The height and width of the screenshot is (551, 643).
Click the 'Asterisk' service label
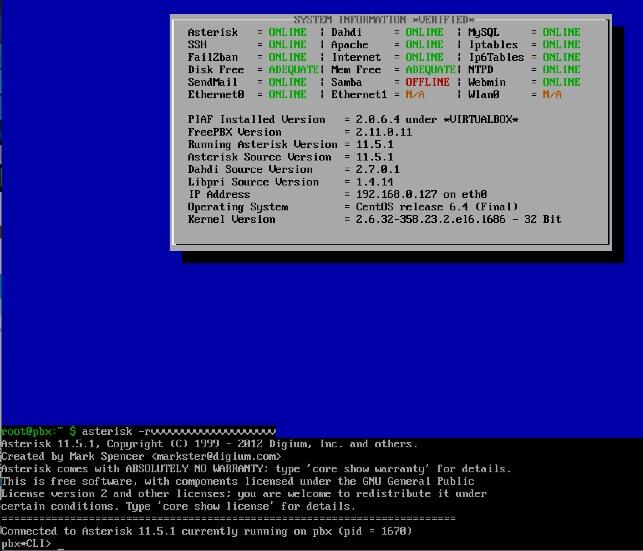pyautogui.click(x=212, y=32)
